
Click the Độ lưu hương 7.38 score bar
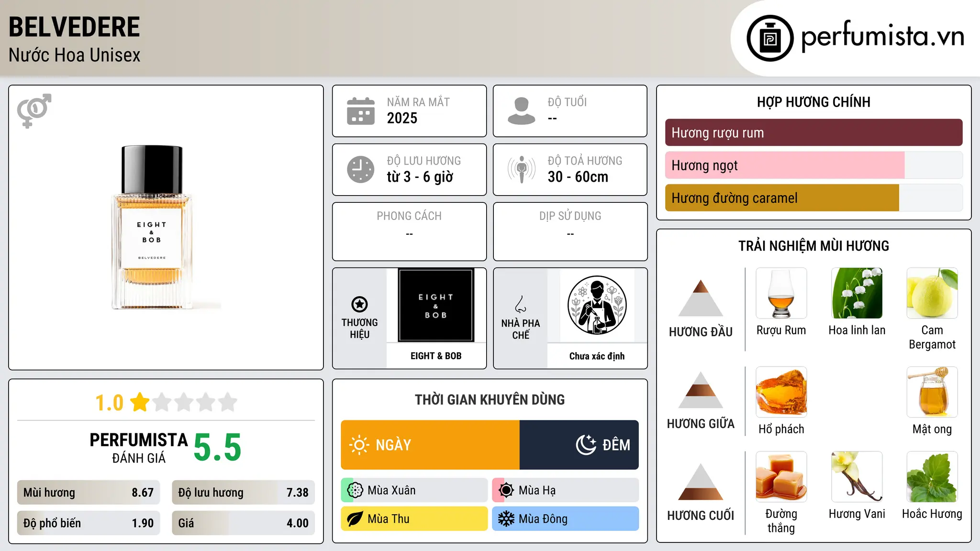pyautogui.click(x=243, y=492)
